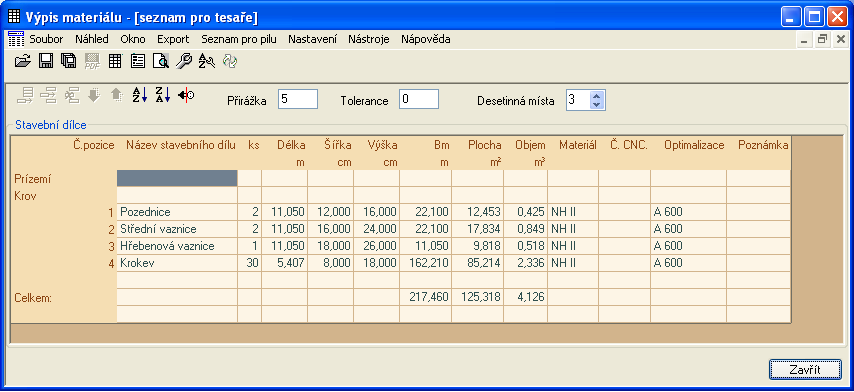Select the Hřebenová vaznice cell

[x=177, y=246]
